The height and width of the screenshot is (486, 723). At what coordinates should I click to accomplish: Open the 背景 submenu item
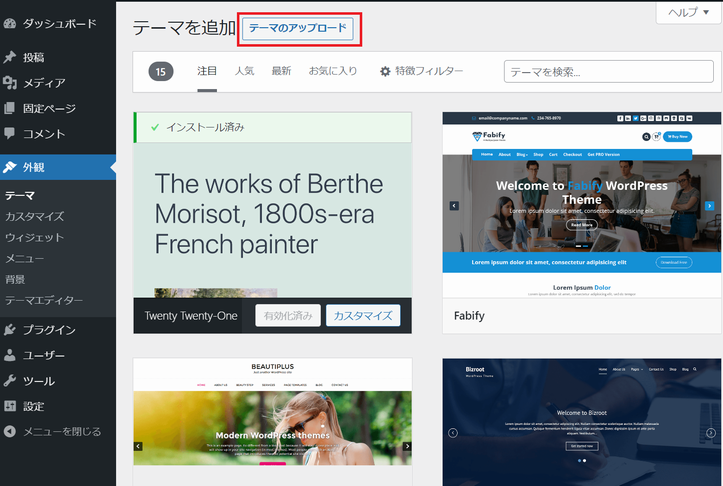coord(15,279)
